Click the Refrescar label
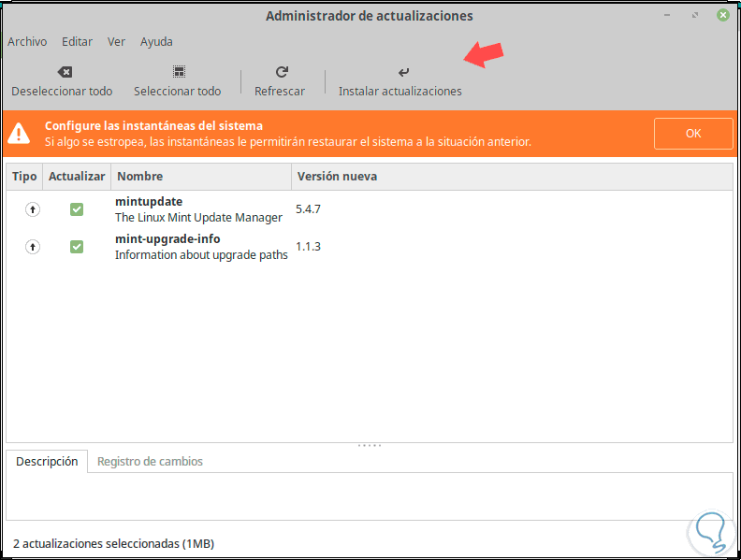The image size is (741, 560). click(x=280, y=91)
